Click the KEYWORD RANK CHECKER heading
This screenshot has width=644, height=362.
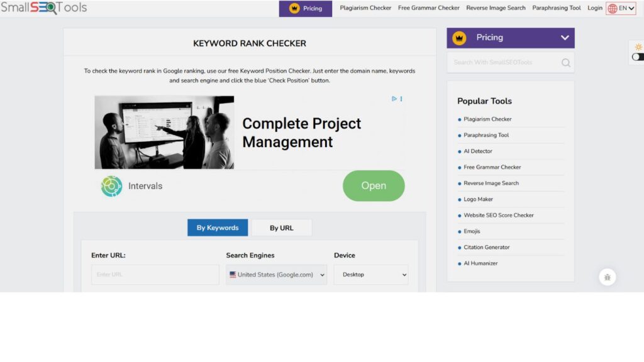[x=250, y=43]
